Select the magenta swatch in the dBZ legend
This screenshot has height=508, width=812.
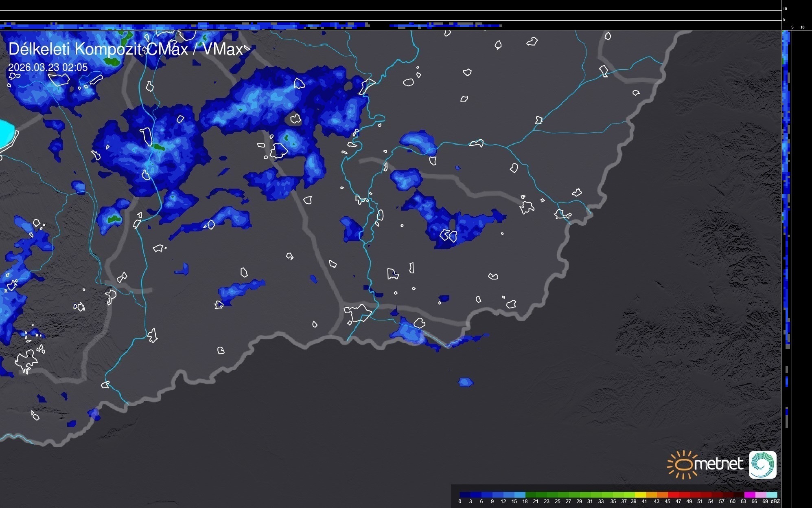pyautogui.click(x=750, y=495)
